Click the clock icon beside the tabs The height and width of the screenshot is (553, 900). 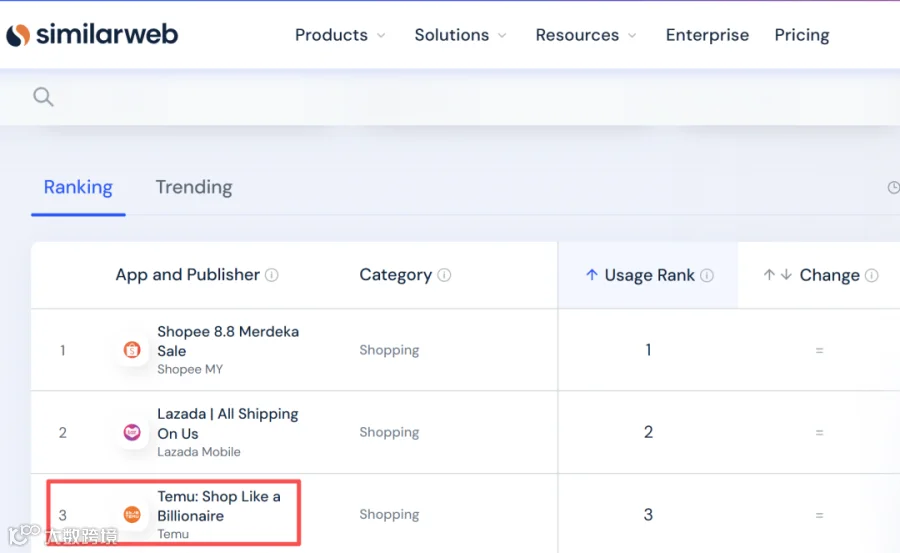[x=894, y=187]
